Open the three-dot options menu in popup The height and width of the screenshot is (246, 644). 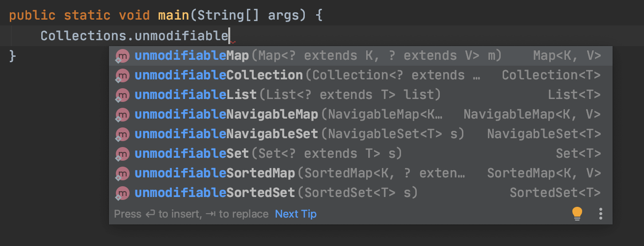(x=600, y=214)
